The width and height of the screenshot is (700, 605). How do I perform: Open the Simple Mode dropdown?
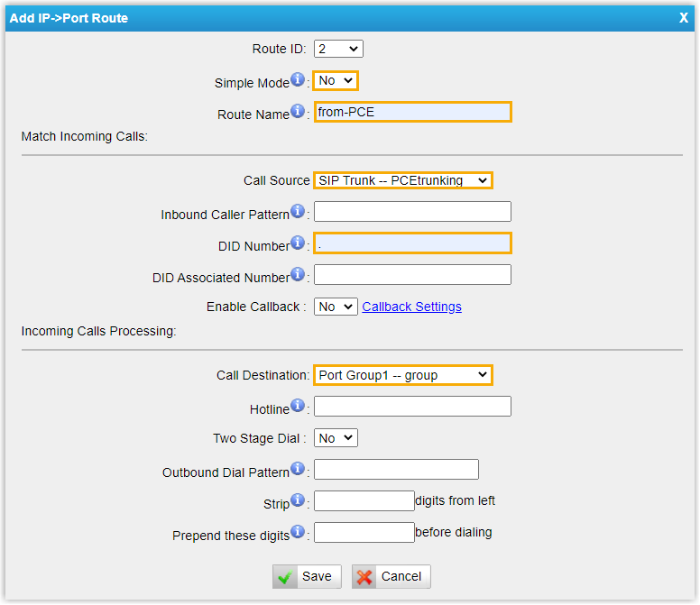pos(336,81)
